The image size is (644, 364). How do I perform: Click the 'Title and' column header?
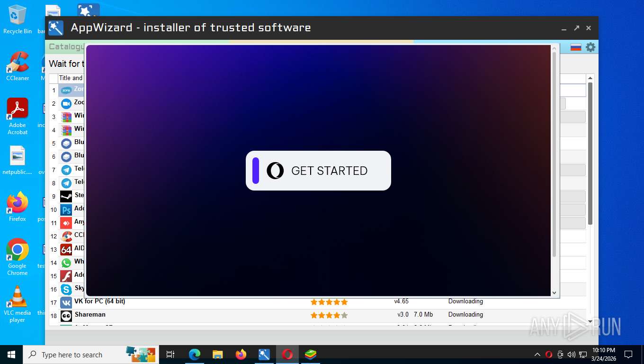coord(71,78)
